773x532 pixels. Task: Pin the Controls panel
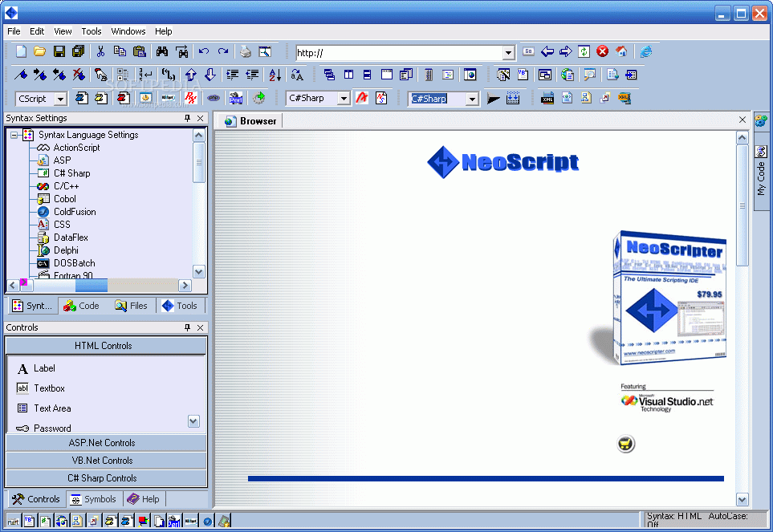coord(187,327)
